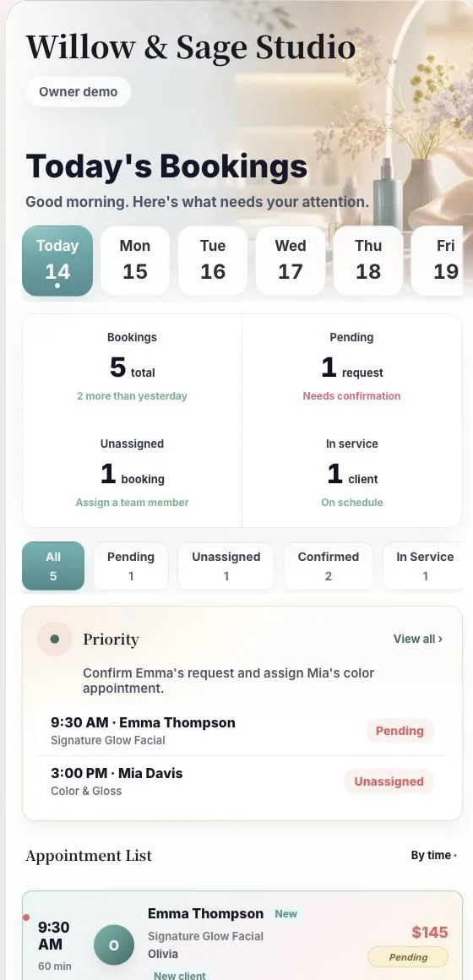Switch to the Unassigned filter tab
The image size is (473, 980).
tap(226, 566)
